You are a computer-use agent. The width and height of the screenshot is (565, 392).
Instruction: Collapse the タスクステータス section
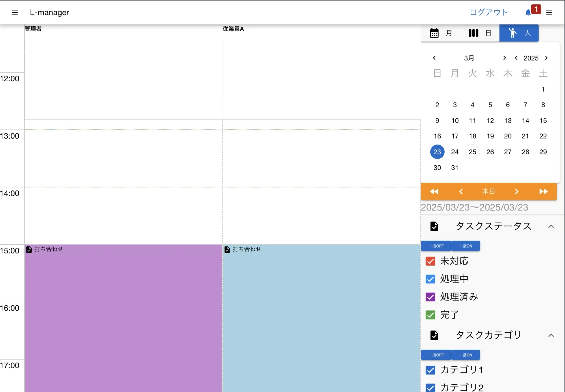pyautogui.click(x=551, y=226)
